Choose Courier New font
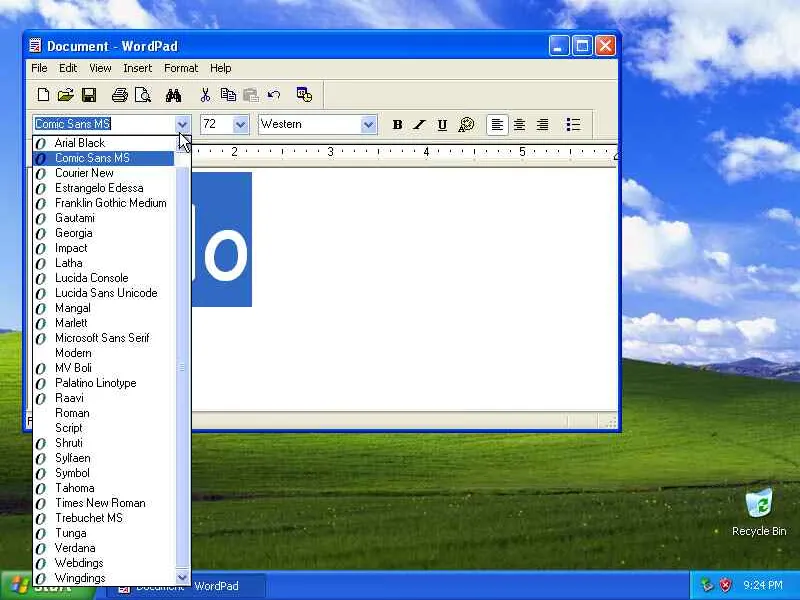This screenshot has width=800, height=600. [x=104, y=173]
